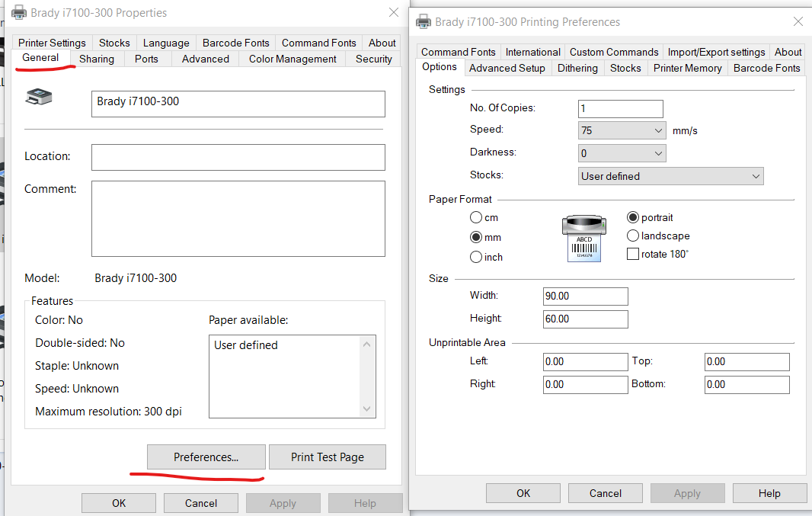This screenshot has height=516, width=812.
Task: Click the Top unprintable area field
Action: [747, 361]
